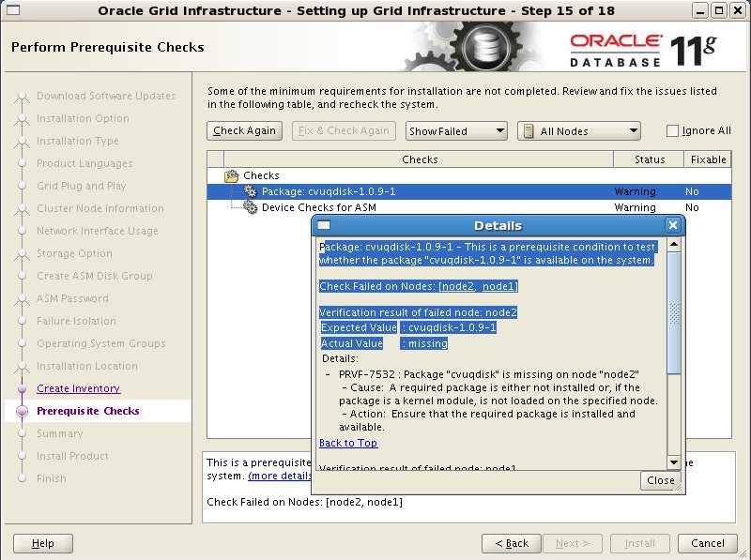Click the disabled Install button
The height and width of the screenshot is (560, 751).
[x=640, y=543]
